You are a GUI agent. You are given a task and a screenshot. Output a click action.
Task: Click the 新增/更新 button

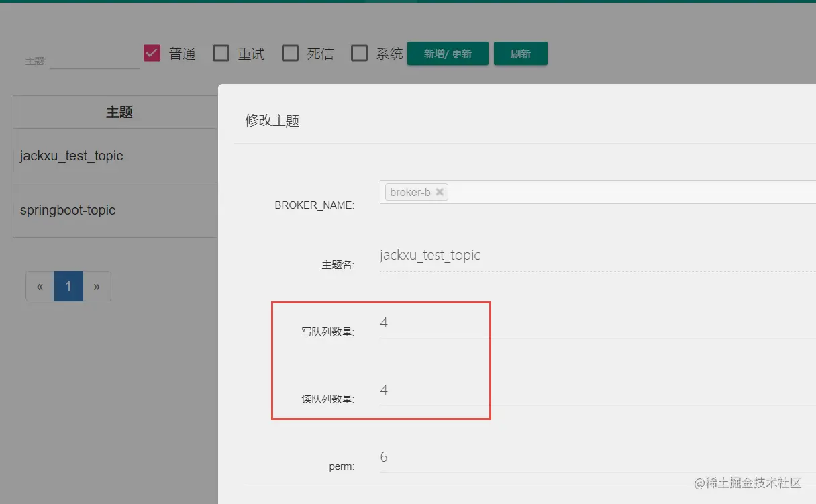pos(448,54)
